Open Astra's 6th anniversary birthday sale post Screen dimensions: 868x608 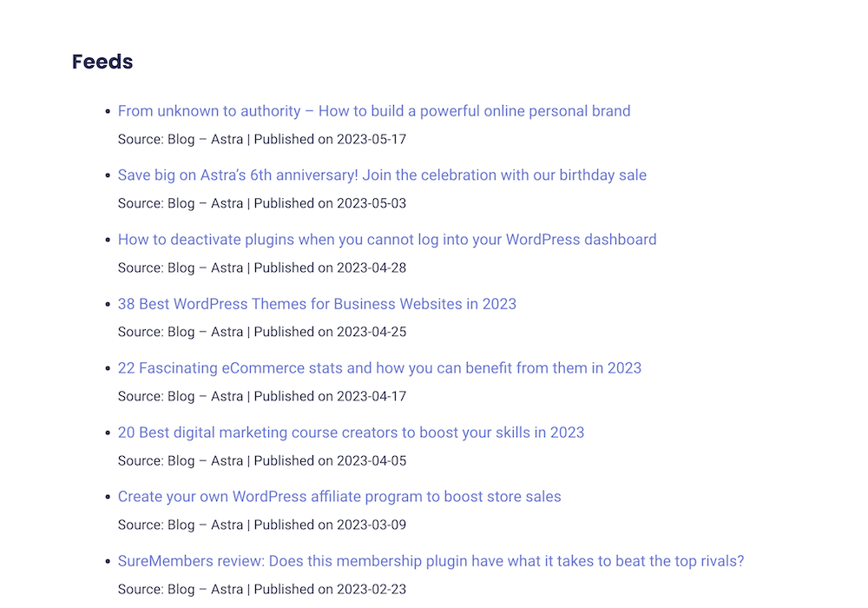click(x=382, y=175)
